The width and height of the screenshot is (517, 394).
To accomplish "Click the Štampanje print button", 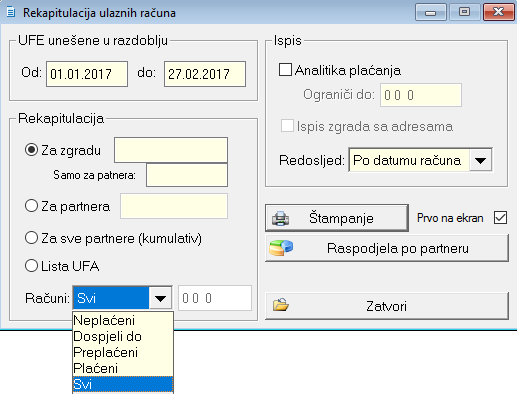I will (x=337, y=218).
